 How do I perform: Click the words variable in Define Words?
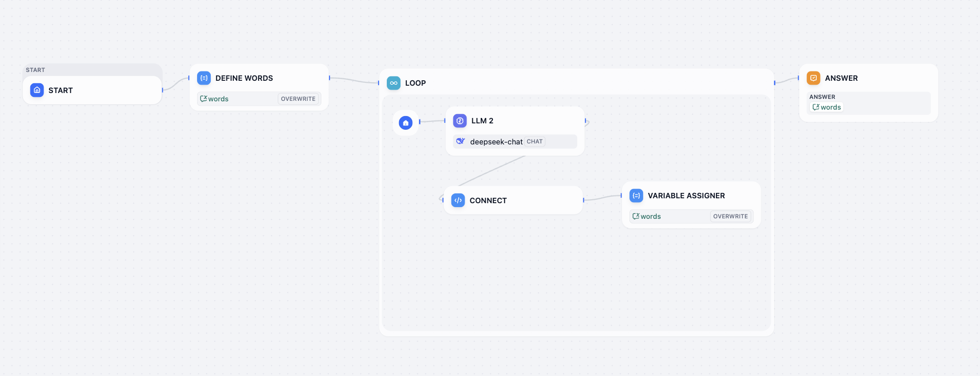point(215,99)
